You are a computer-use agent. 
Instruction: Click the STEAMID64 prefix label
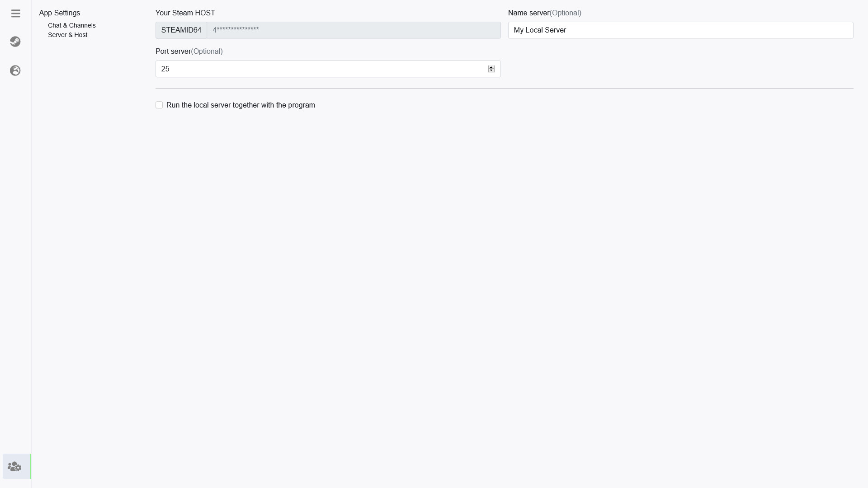point(181,30)
